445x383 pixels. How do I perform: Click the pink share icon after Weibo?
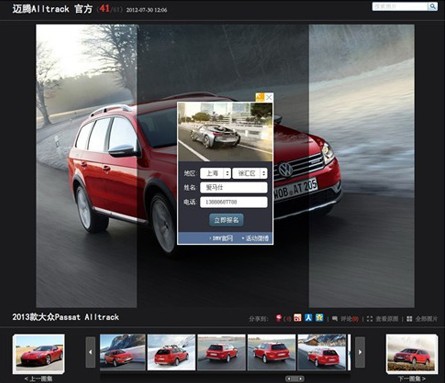297,318
